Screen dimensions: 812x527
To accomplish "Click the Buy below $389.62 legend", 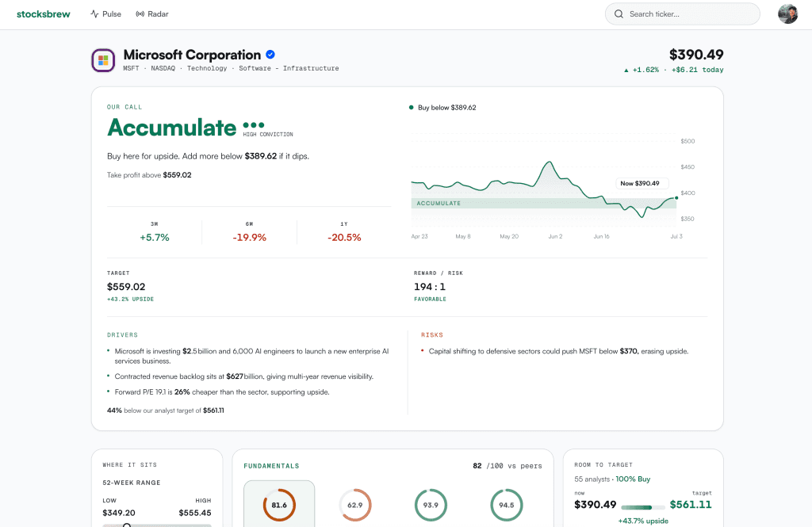I will pyautogui.click(x=442, y=108).
